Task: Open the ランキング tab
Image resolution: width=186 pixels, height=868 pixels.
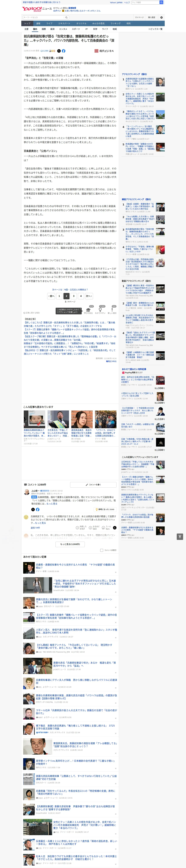Action: point(115,24)
